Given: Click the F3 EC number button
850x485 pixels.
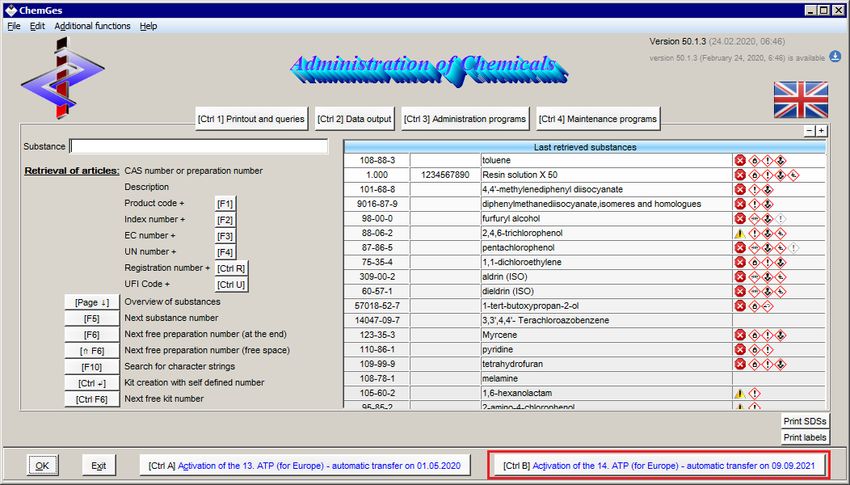Looking at the screenshot, I should coord(225,236).
